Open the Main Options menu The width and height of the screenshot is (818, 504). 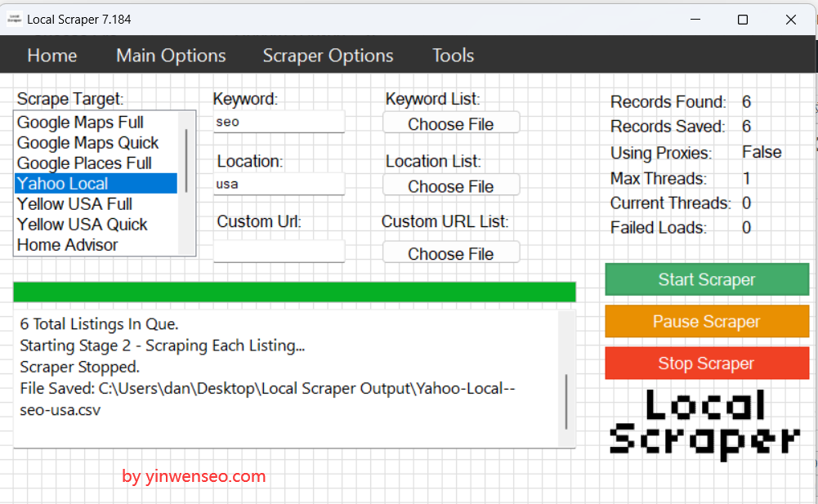tap(171, 56)
